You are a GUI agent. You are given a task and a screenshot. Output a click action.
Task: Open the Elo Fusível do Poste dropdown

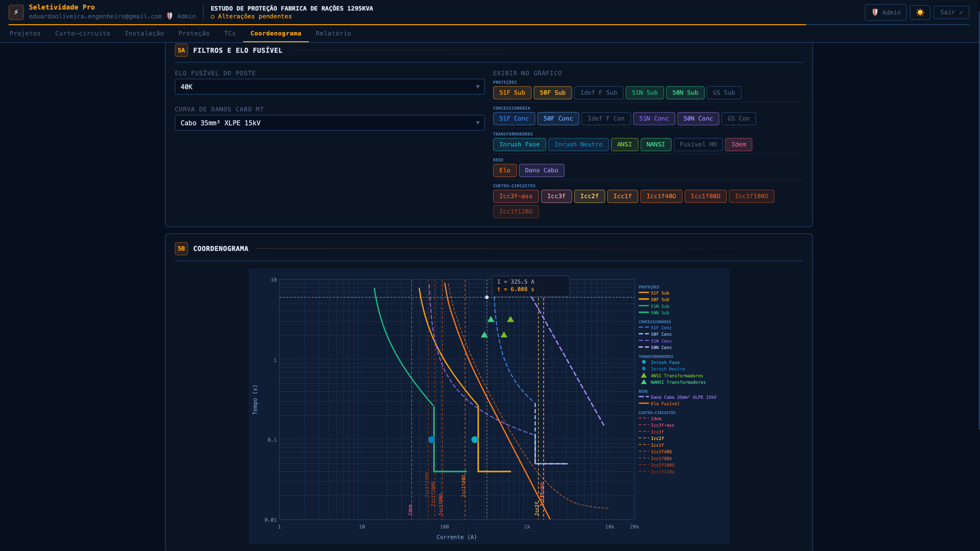(330, 87)
